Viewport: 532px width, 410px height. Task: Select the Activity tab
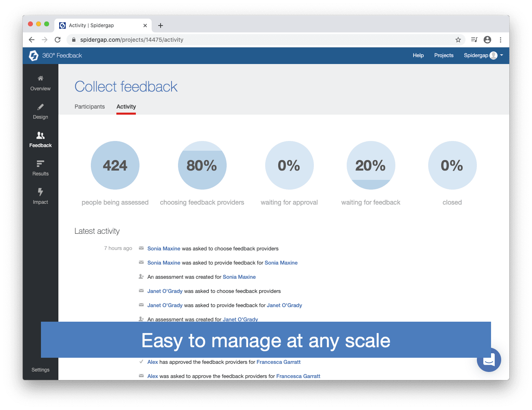126,107
